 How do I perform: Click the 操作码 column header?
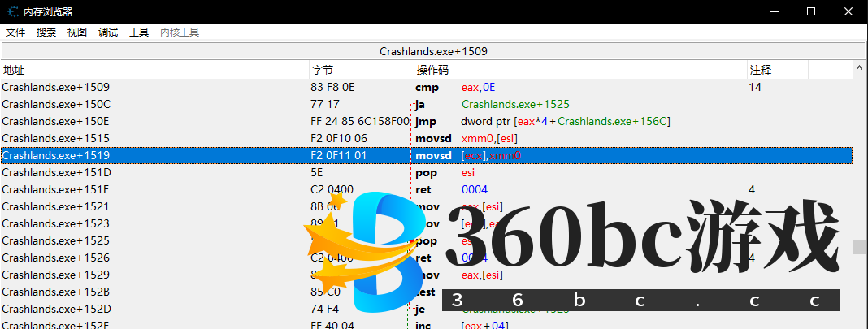point(580,70)
